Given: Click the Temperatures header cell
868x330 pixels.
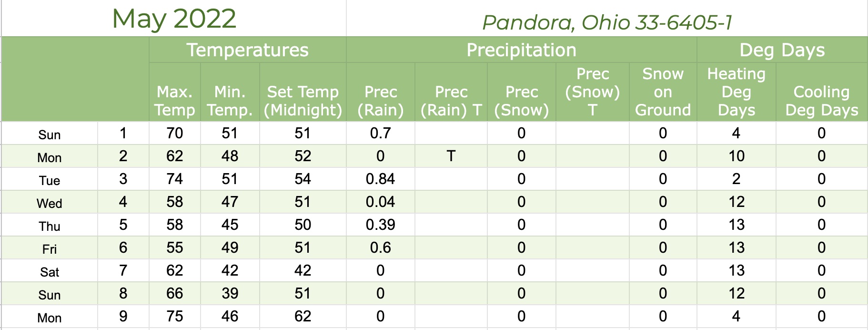Looking at the screenshot, I should coord(248,50).
